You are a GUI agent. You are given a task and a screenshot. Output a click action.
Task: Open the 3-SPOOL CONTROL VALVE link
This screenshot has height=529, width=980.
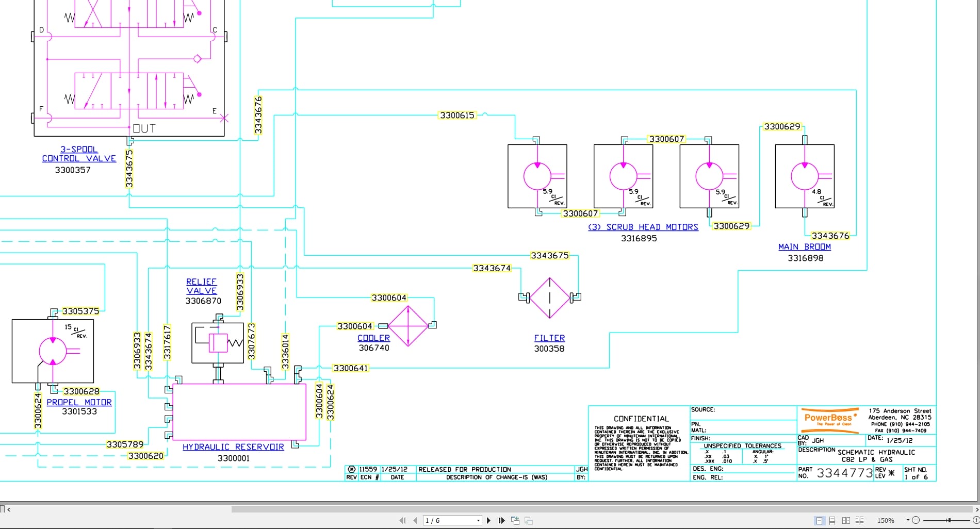[78, 154]
